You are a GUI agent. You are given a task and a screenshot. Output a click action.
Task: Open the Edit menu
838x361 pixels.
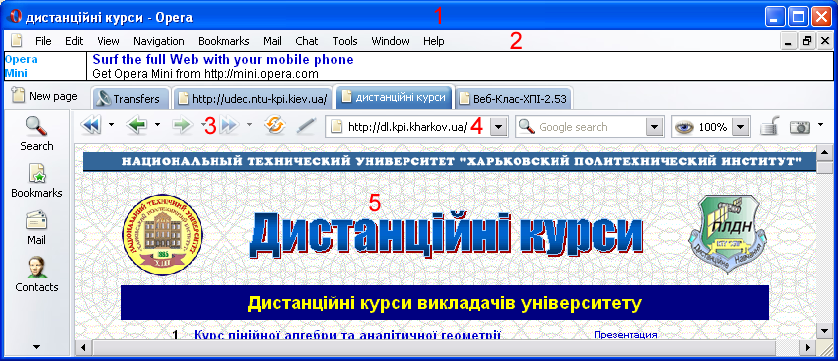click(74, 41)
